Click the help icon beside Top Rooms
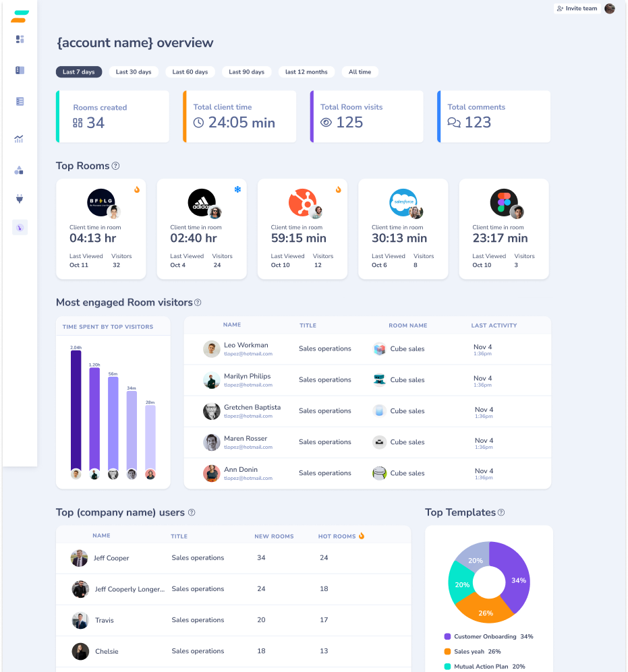The image size is (628, 672). coord(115,166)
